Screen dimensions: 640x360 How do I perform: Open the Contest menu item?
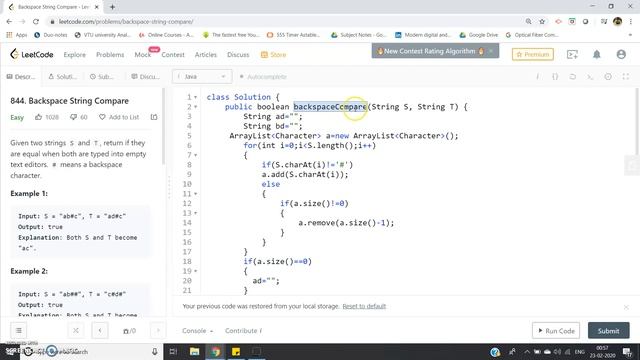173,55
